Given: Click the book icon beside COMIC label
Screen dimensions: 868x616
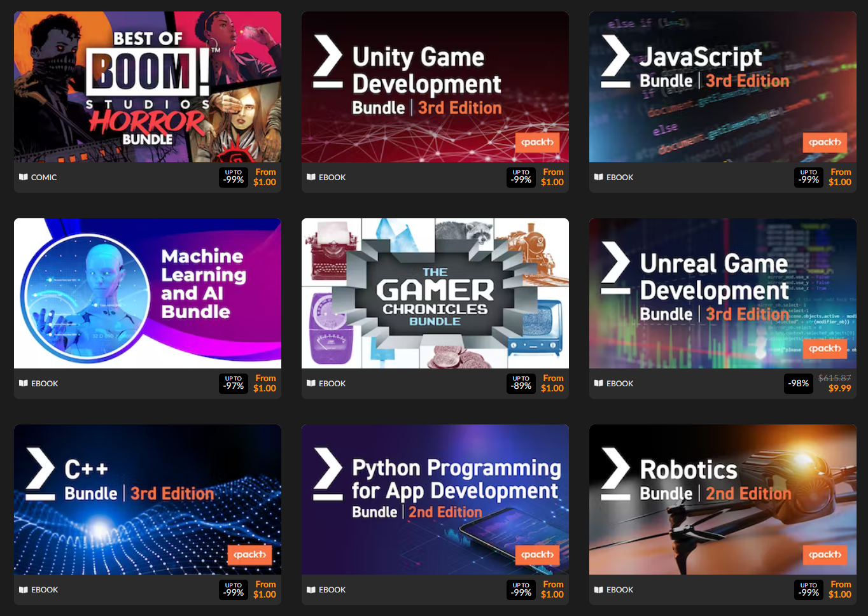Looking at the screenshot, I should tap(24, 177).
